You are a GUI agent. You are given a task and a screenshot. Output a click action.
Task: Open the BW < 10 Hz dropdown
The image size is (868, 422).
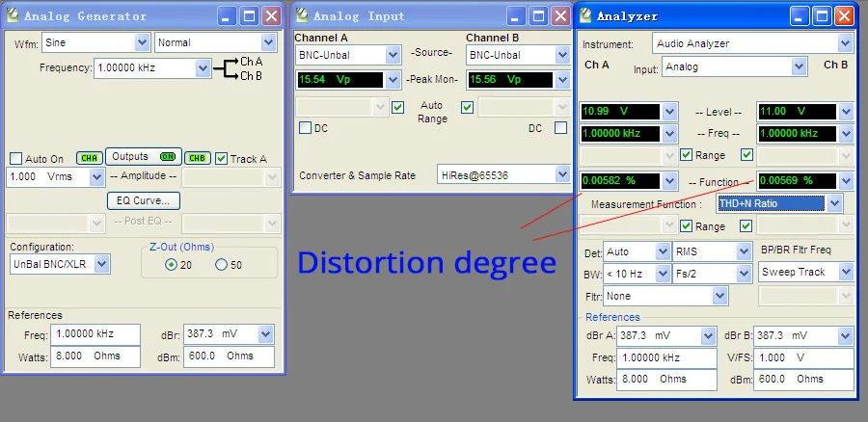coord(663,274)
